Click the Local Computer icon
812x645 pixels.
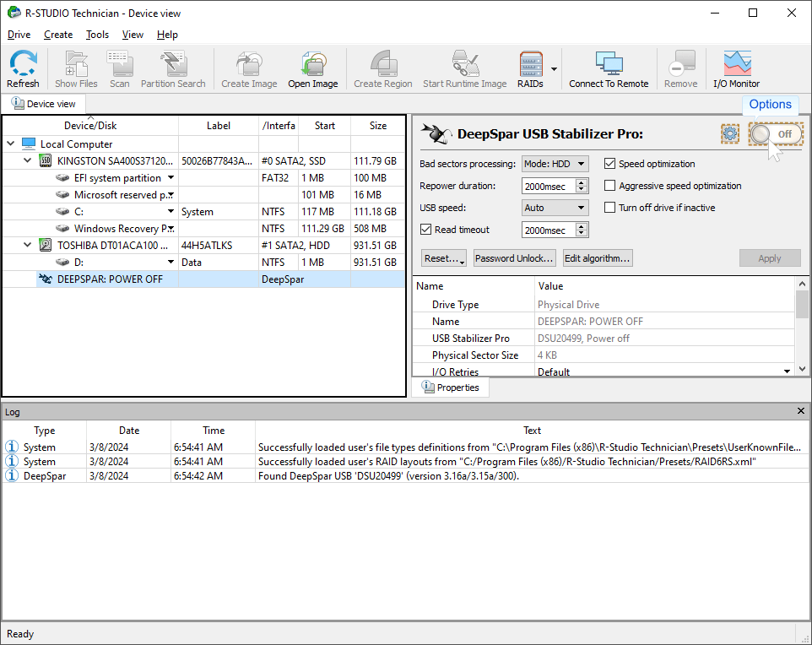point(29,144)
